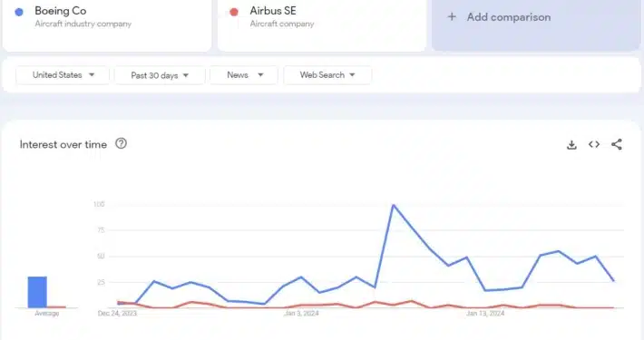Download the Interest over time chart data
The width and height of the screenshot is (644, 340).
tap(571, 144)
